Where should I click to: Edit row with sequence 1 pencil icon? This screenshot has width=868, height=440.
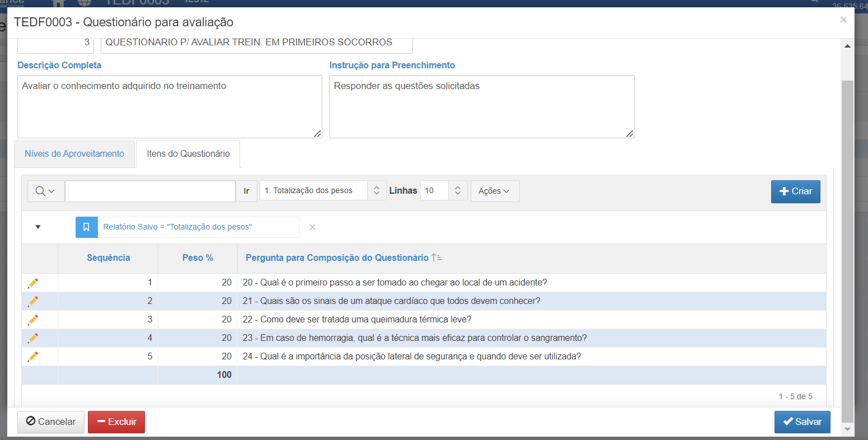tap(33, 283)
